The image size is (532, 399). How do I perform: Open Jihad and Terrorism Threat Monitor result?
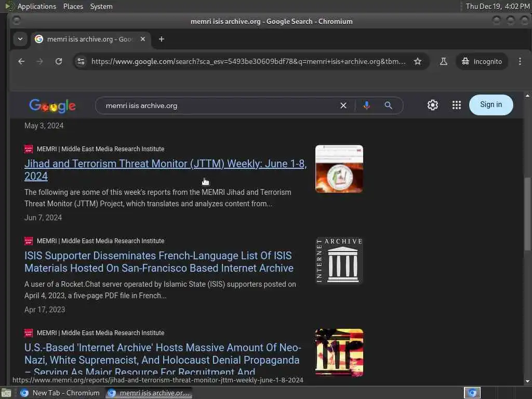click(x=166, y=170)
